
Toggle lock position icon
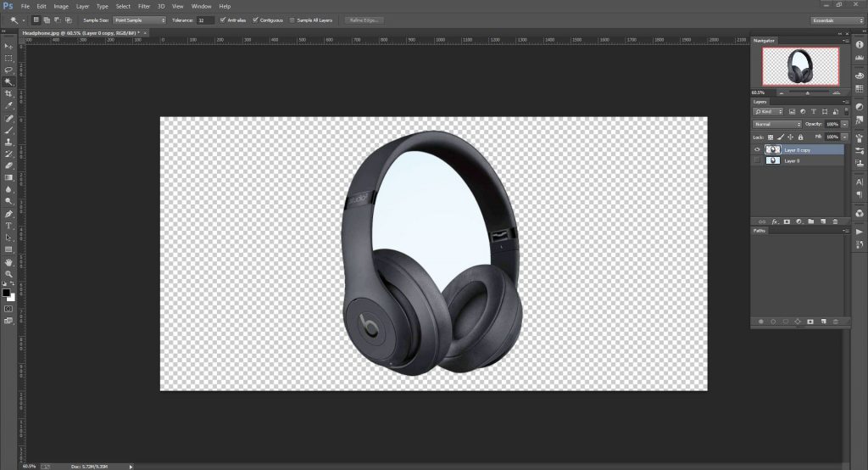791,137
